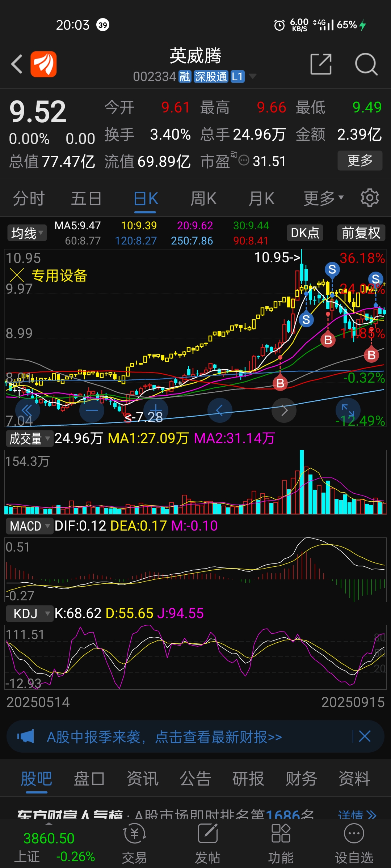
Task: Tap the topmost S sell marker
Action: coord(332,269)
